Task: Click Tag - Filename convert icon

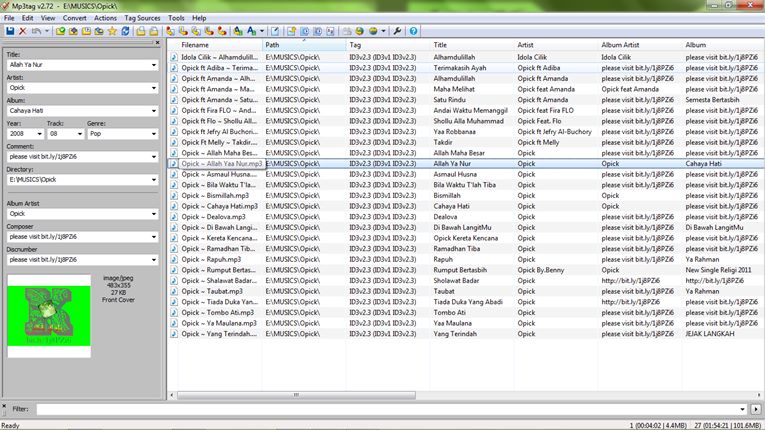Action: (x=170, y=31)
